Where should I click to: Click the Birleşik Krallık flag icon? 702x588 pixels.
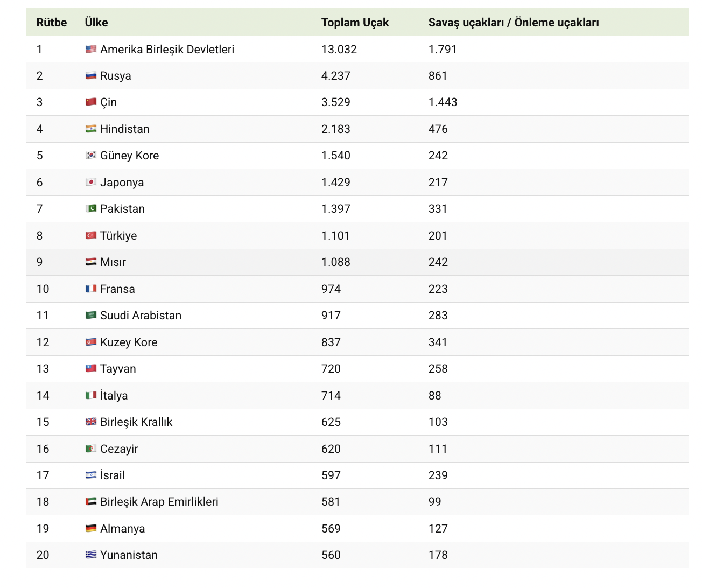click(x=90, y=422)
